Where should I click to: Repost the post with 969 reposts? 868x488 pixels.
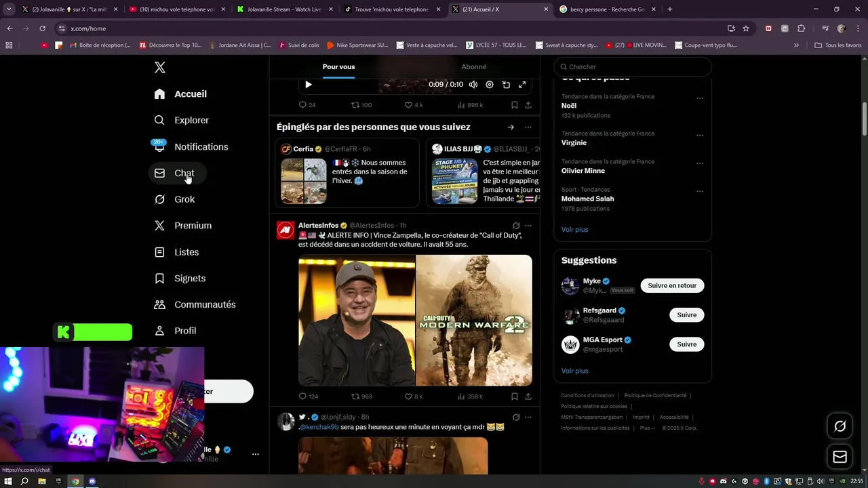pos(361,396)
